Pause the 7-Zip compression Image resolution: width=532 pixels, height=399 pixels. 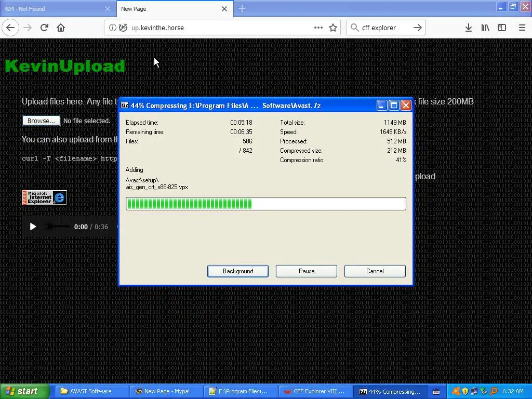307,271
